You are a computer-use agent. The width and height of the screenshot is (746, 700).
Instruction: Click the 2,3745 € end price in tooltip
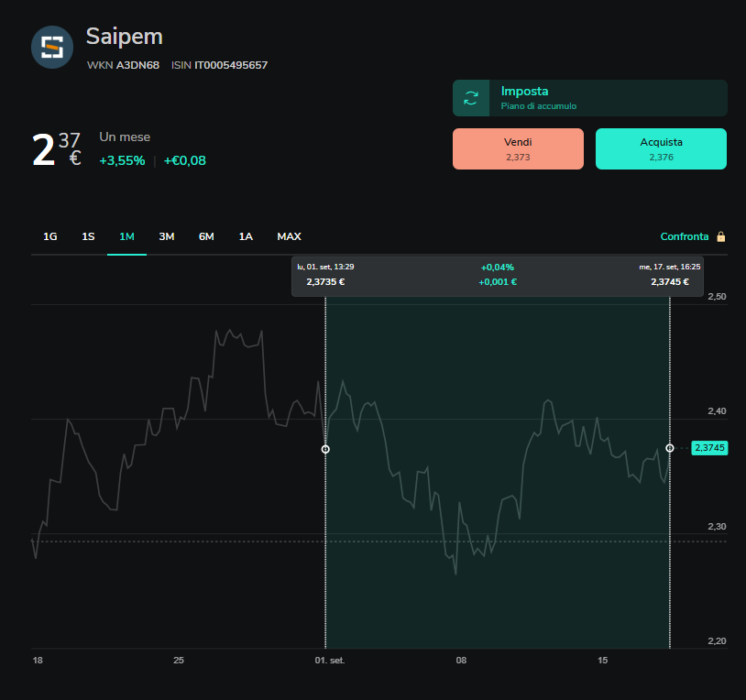(x=670, y=282)
